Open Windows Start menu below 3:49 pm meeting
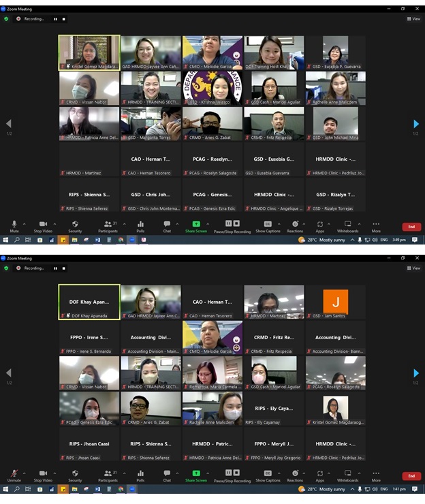 click(x=5, y=240)
